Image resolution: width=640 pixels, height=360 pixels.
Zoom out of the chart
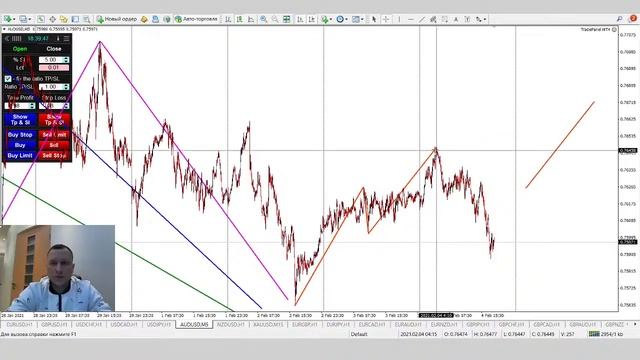click(275, 19)
